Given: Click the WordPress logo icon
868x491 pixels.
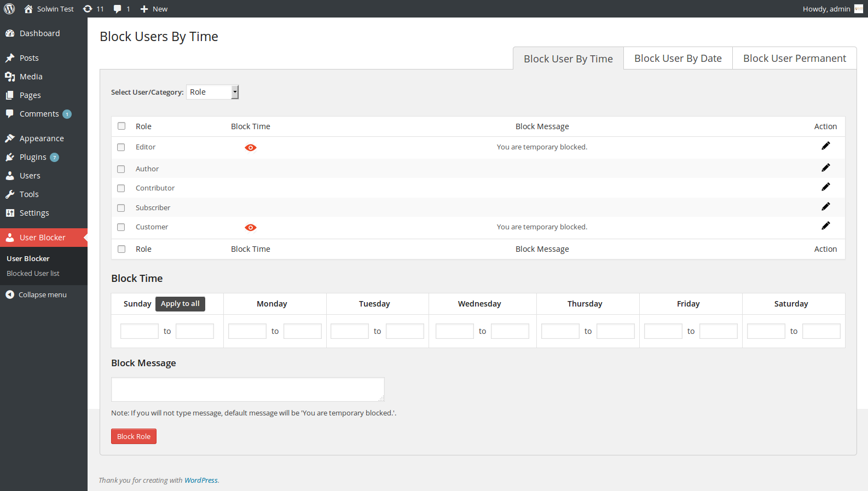Looking at the screenshot, I should click(9, 9).
